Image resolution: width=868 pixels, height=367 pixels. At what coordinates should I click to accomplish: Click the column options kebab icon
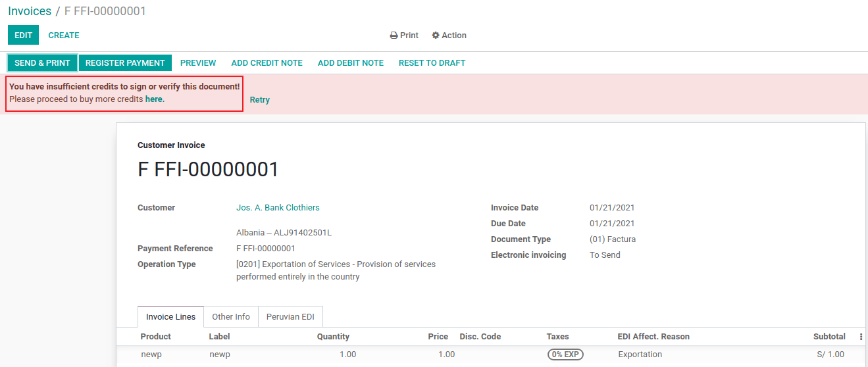861,337
